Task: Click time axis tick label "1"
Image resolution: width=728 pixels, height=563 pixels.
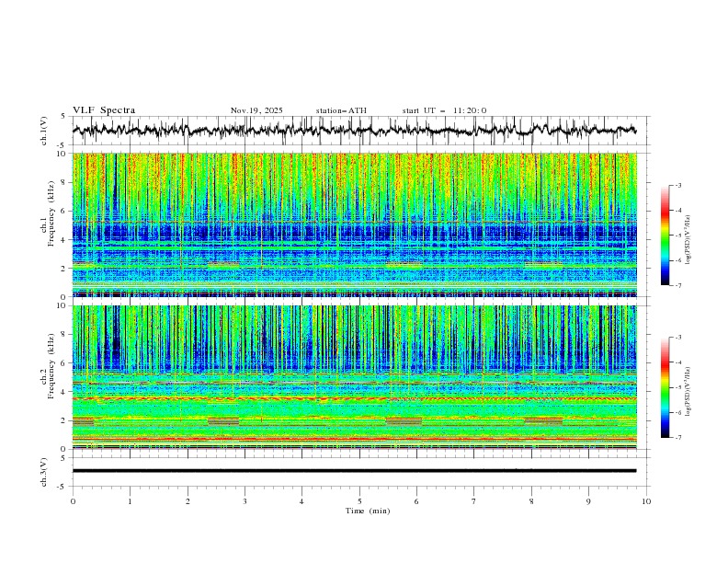Action: coord(130,501)
